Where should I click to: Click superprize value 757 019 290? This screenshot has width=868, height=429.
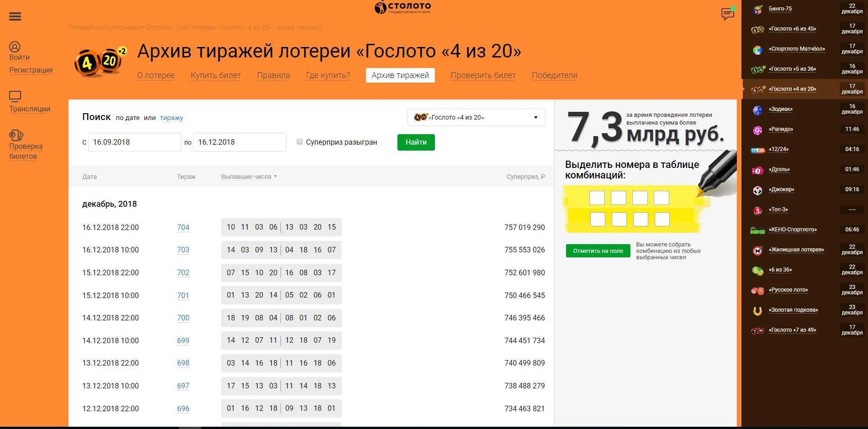pos(524,227)
